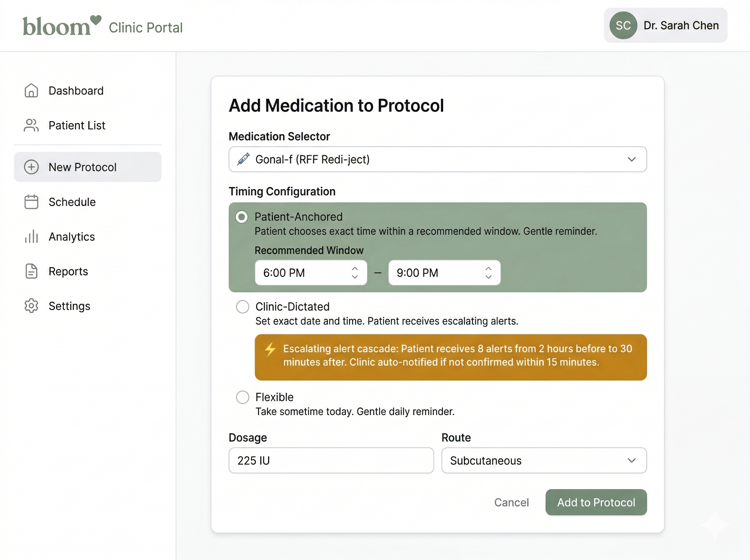Open the Schedule menu item
The height and width of the screenshot is (560, 750).
[72, 202]
